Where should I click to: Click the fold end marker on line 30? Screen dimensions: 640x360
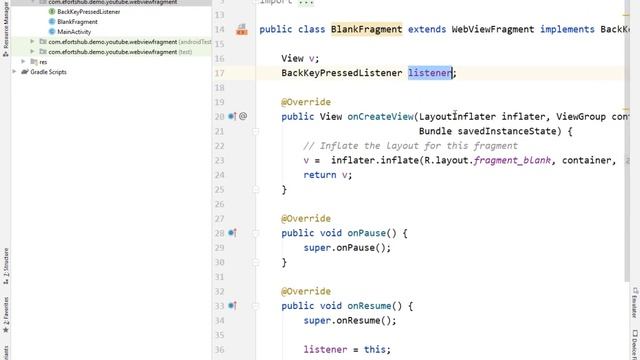pos(256,262)
